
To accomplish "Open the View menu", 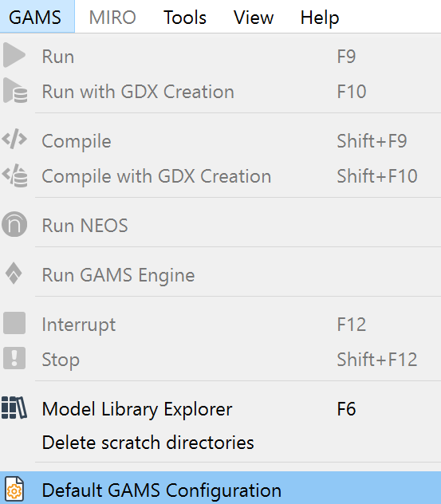I will click(254, 17).
